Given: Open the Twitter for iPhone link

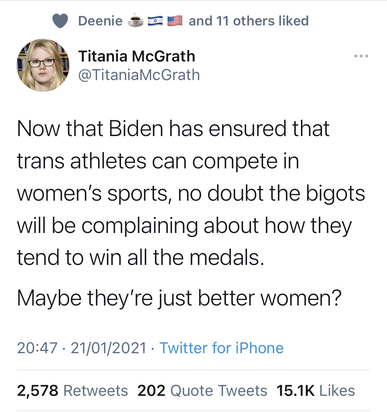Looking at the screenshot, I should 222,348.
